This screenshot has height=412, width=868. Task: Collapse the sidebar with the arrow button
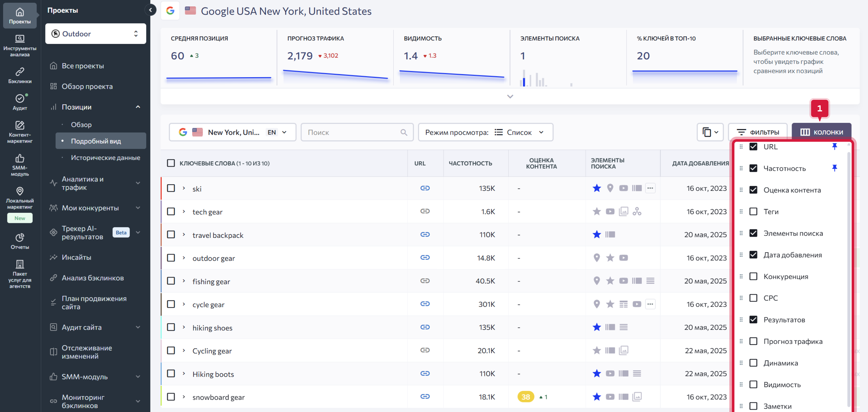[150, 10]
